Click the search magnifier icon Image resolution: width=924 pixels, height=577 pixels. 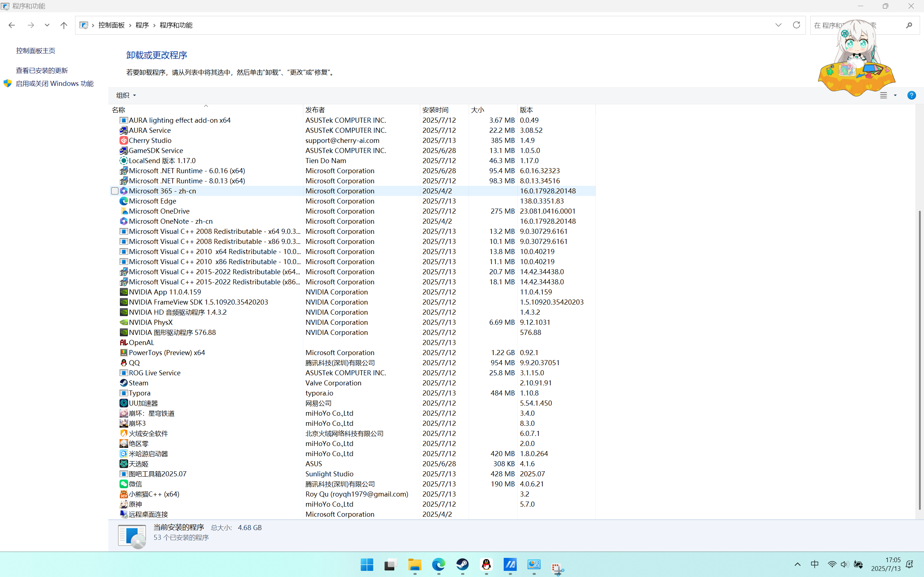(909, 25)
